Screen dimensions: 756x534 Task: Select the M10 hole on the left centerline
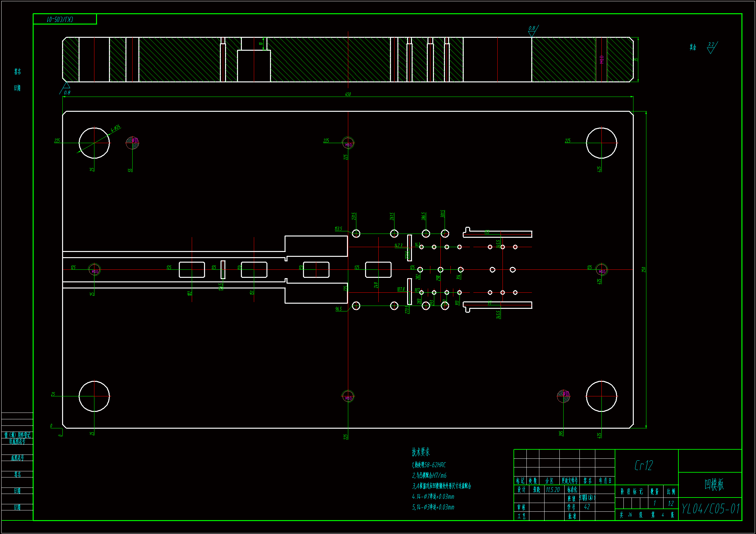point(94,270)
